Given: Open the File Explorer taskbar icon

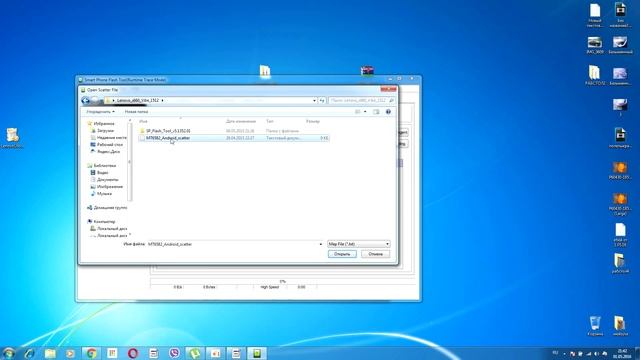Looking at the screenshot, I should click(x=50, y=353).
